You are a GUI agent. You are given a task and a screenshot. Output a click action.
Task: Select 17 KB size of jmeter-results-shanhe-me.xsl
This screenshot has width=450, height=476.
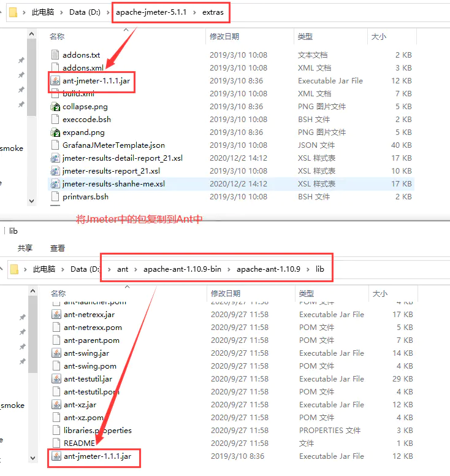pos(402,184)
